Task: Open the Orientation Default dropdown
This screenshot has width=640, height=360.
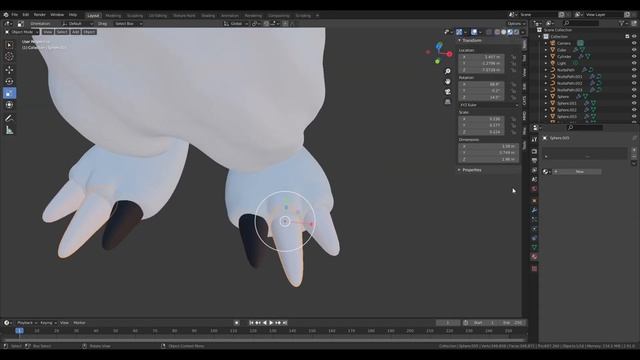Action: point(78,24)
